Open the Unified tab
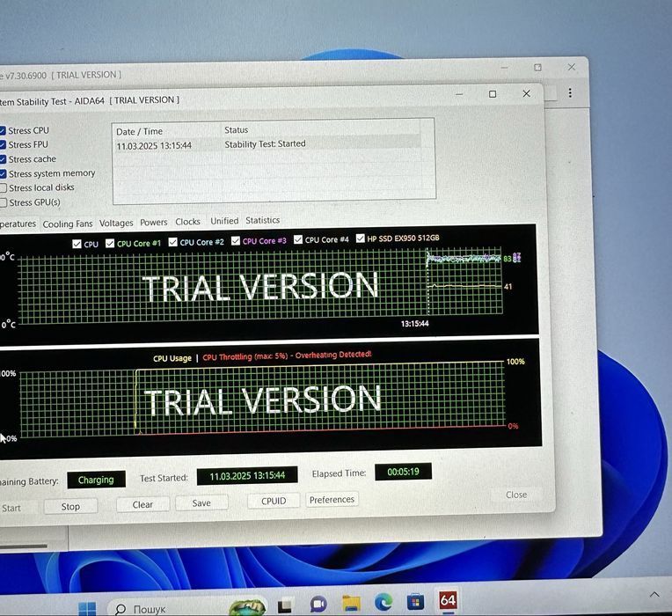 [224, 221]
